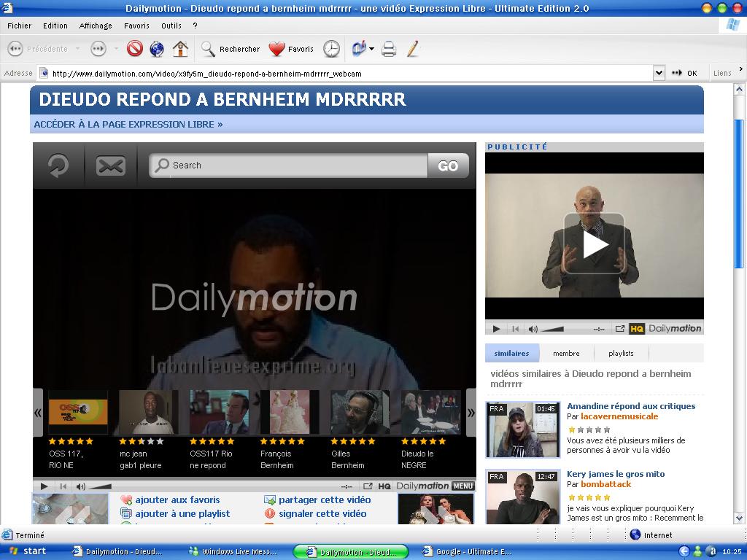This screenshot has width=747, height=560.
Task: Open Gilles Bernheim thumbnail
Action: coord(360,413)
